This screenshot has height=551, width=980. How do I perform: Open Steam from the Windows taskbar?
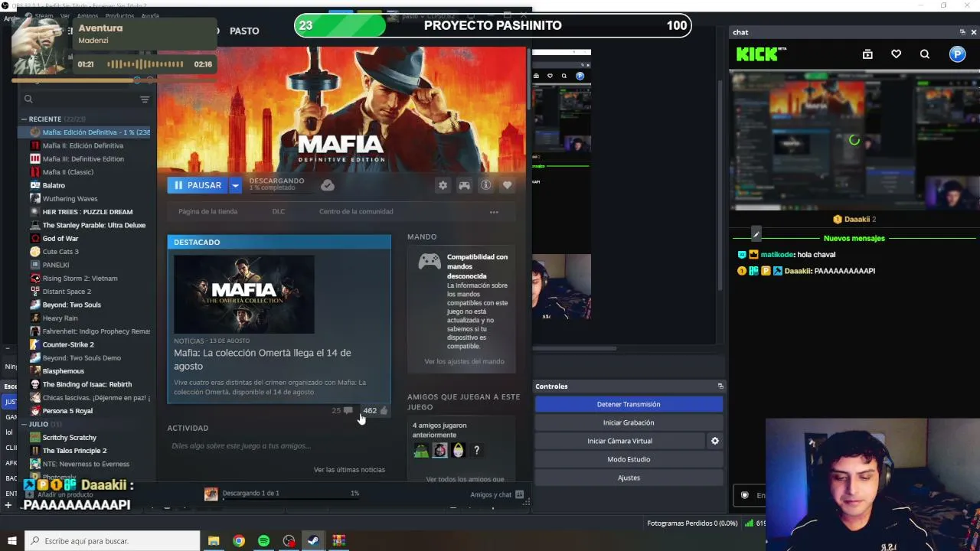313,541
